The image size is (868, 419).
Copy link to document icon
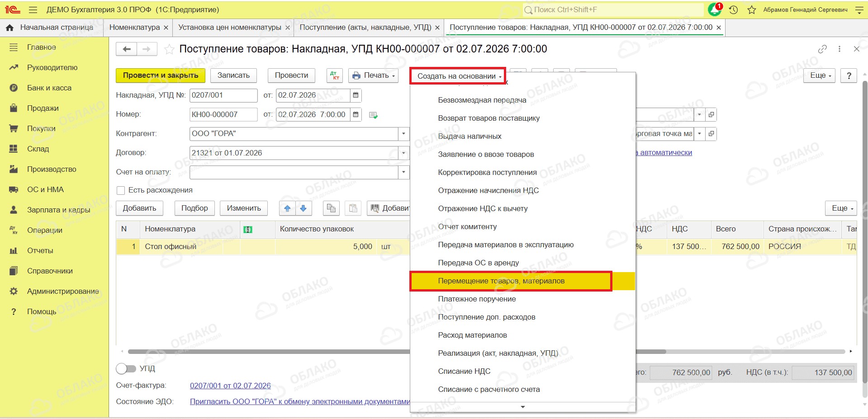(x=822, y=49)
